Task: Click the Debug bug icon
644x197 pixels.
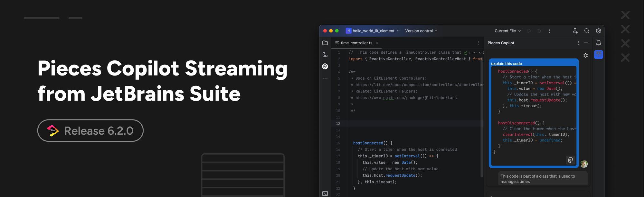Action: coord(539,31)
